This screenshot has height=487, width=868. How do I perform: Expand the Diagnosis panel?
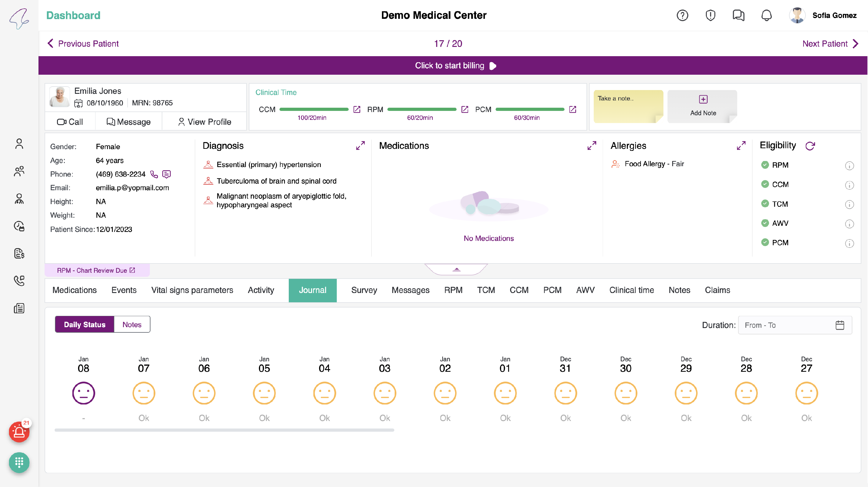360,146
